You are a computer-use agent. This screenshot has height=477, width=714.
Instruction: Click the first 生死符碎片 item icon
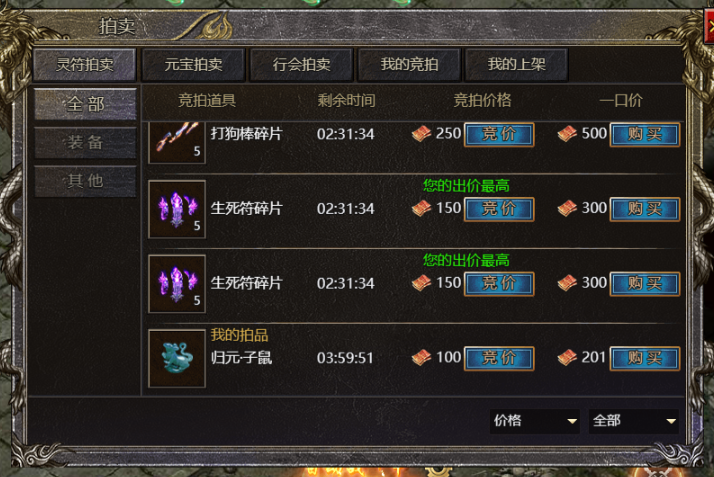[177, 209]
